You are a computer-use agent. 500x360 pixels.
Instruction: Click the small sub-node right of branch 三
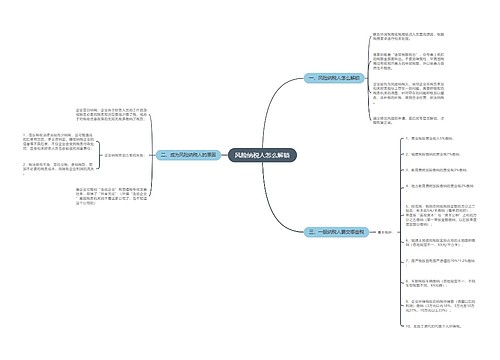(384, 232)
